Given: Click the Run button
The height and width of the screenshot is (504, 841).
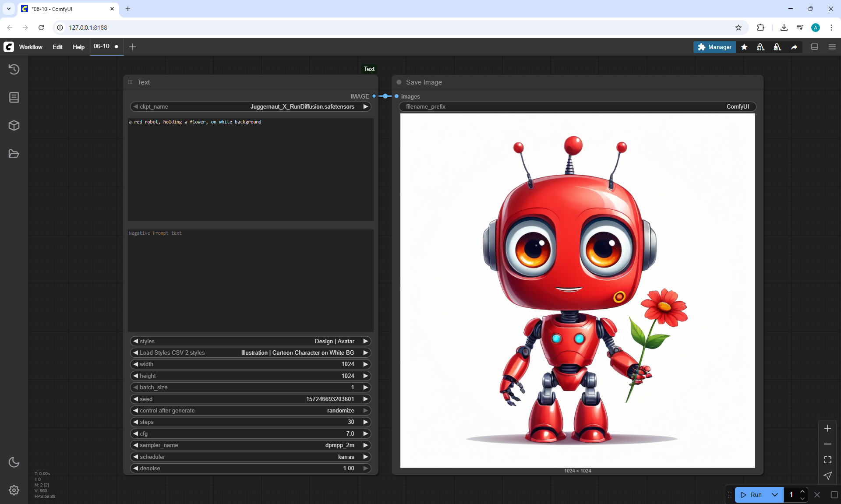Looking at the screenshot, I should point(752,495).
